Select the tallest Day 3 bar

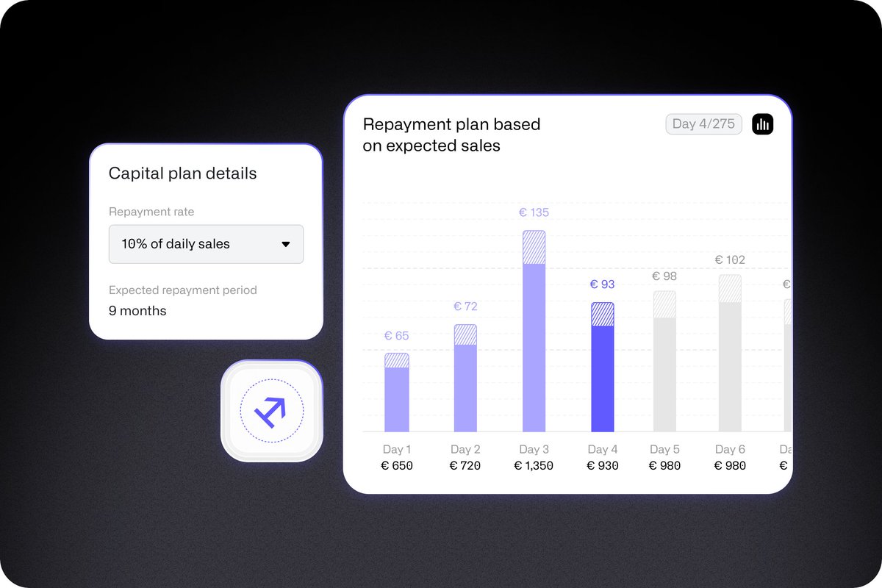click(x=534, y=331)
